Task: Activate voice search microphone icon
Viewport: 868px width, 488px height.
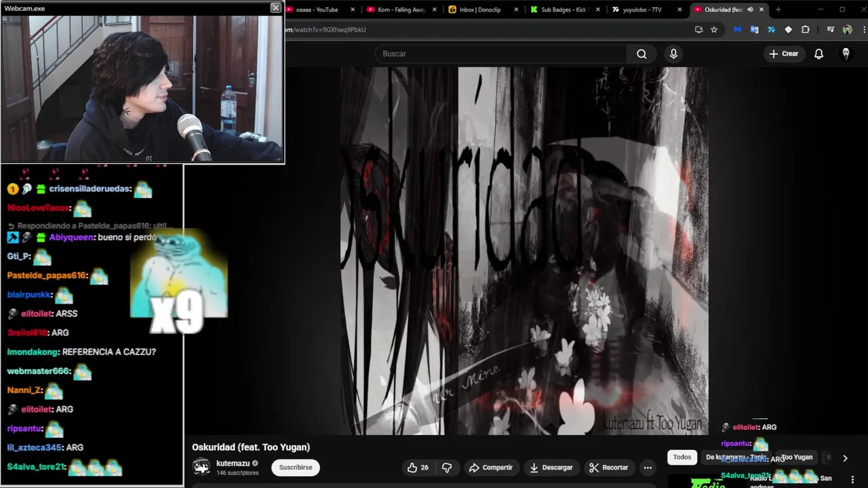Action: (x=673, y=54)
